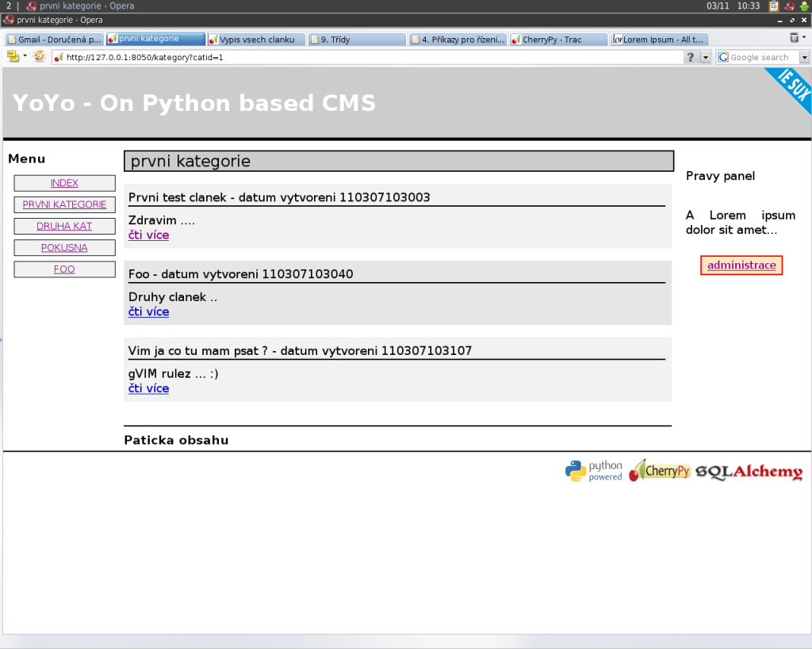Click the reload icon in address toolbar

[x=40, y=56]
